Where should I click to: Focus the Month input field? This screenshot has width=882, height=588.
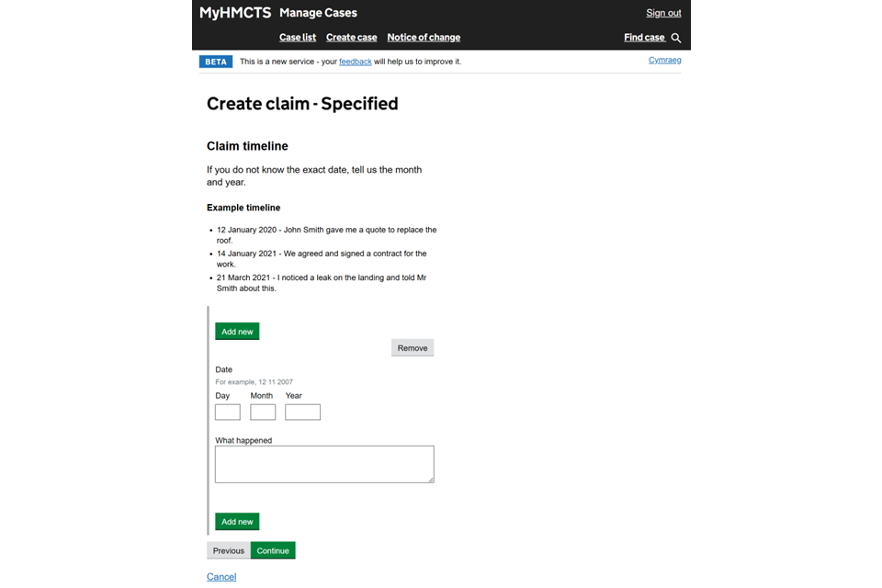click(263, 413)
